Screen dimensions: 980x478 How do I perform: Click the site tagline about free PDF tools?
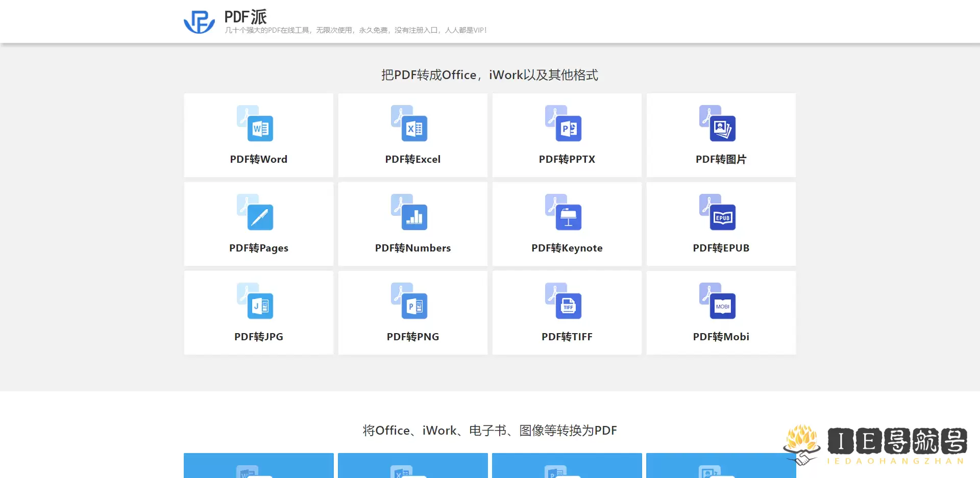point(356,30)
